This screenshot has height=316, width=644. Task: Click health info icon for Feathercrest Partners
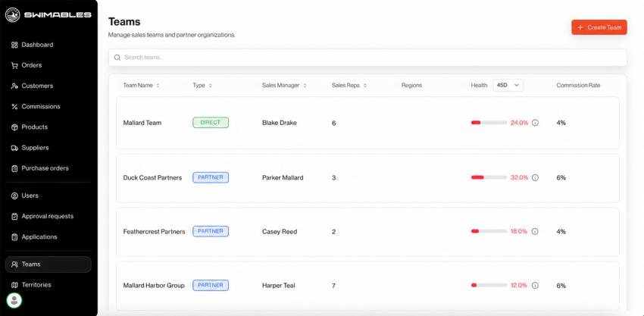coord(535,231)
